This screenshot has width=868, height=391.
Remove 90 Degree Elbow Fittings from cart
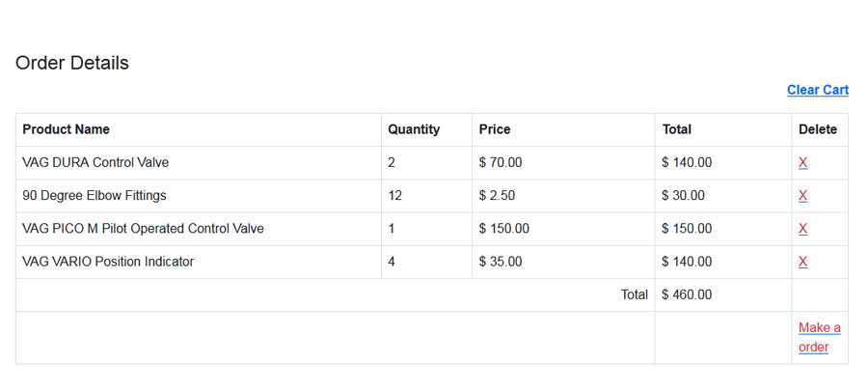802,195
